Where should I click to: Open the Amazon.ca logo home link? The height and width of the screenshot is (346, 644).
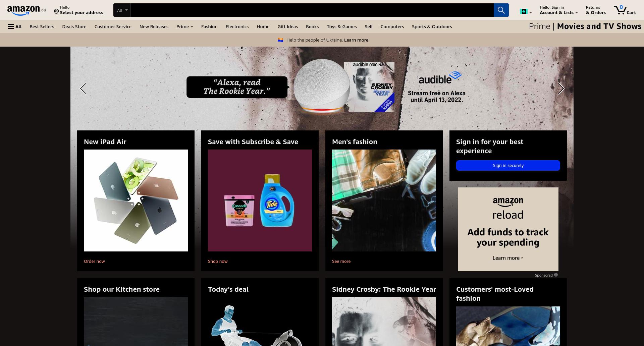tap(26, 10)
